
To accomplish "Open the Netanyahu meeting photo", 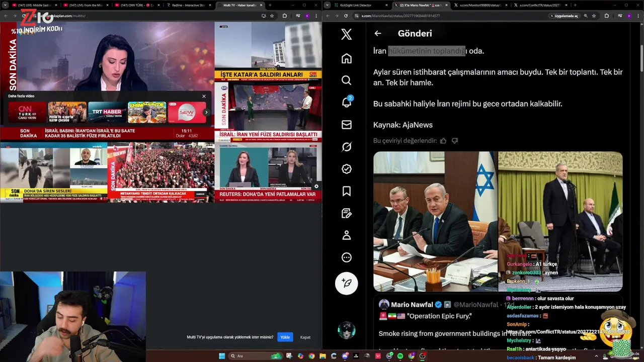I will coord(435,222).
